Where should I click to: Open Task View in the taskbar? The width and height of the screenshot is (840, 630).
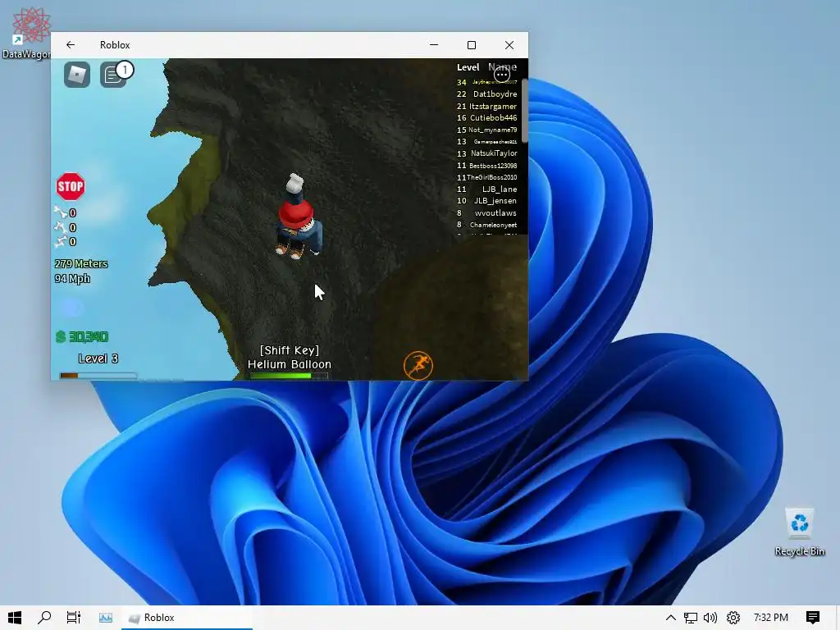coord(73,618)
